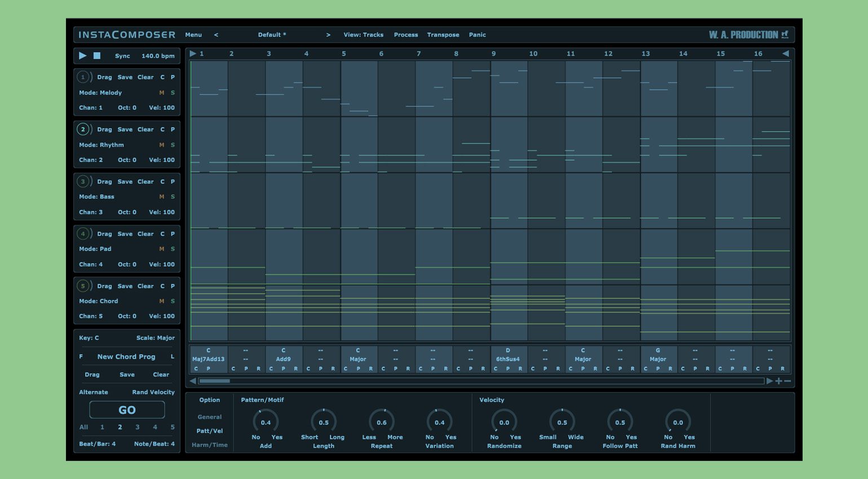Click the track 1 number circle
The image size is (868, 479).
pos(83,77)
